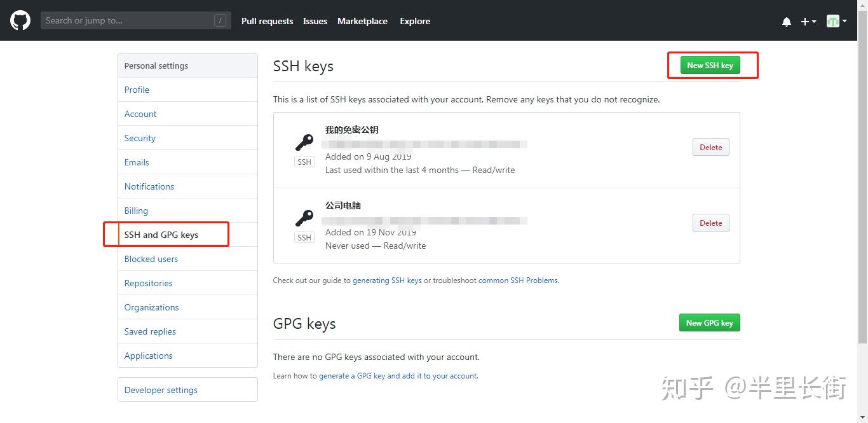Click the New SSH key button
The width and height of the screenshot is (868, 423).
point(709,64)
